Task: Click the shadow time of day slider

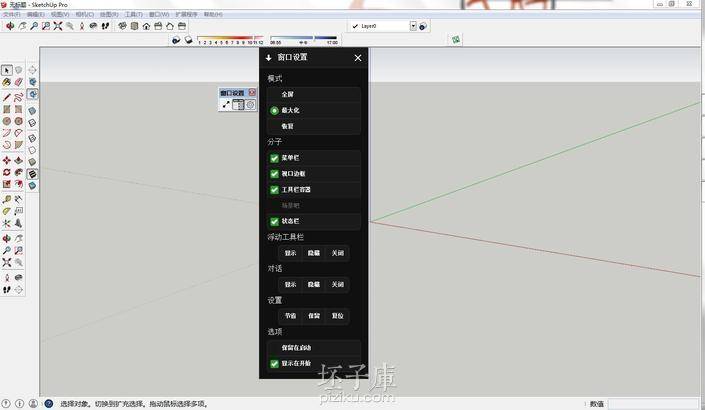Action: pyautogui.click(x=303, y=40)
